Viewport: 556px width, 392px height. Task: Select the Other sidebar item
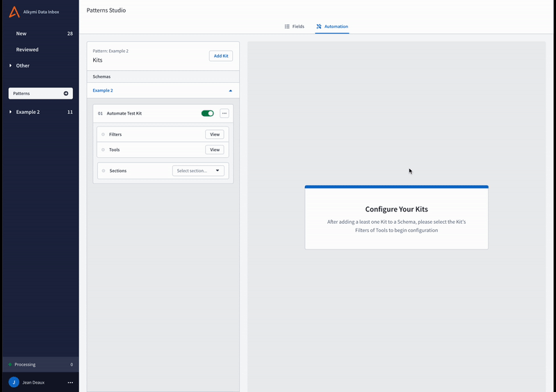[23, 65]
